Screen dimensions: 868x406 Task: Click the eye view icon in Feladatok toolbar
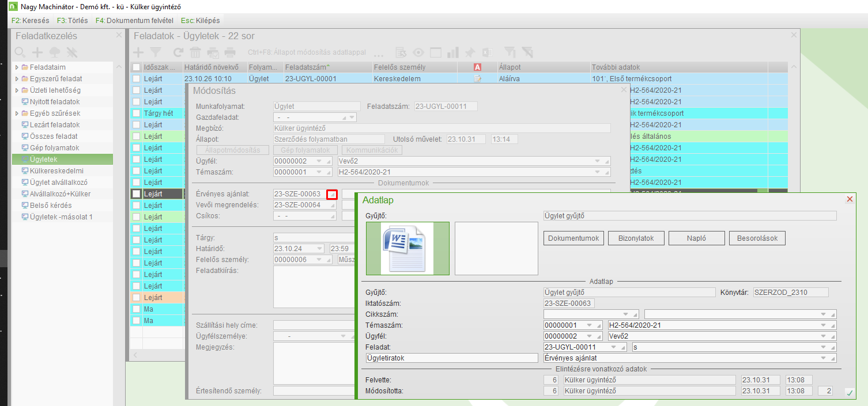tap(418, 52)
